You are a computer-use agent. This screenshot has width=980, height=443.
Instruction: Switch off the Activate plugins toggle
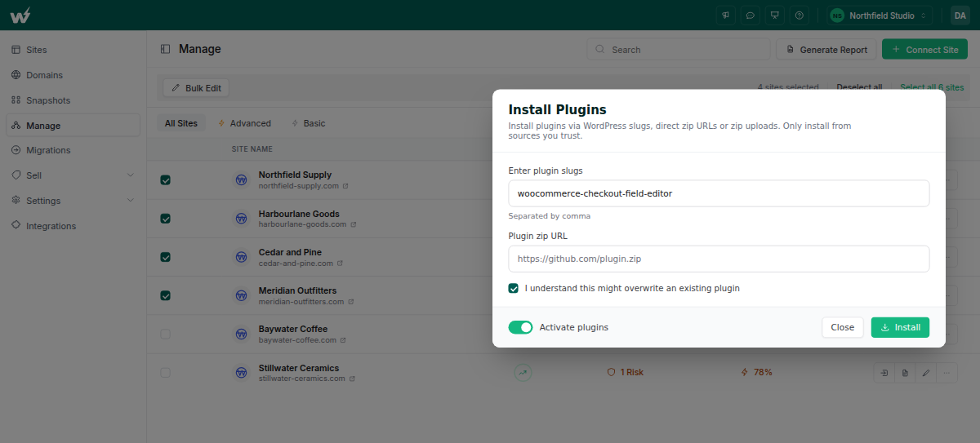520,327
